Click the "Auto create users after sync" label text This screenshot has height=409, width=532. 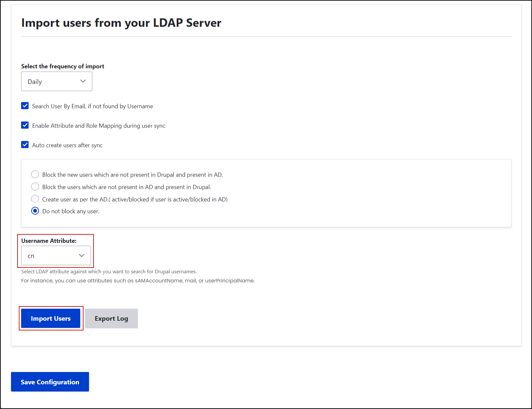pyautogui.click(x=67, y=145)
